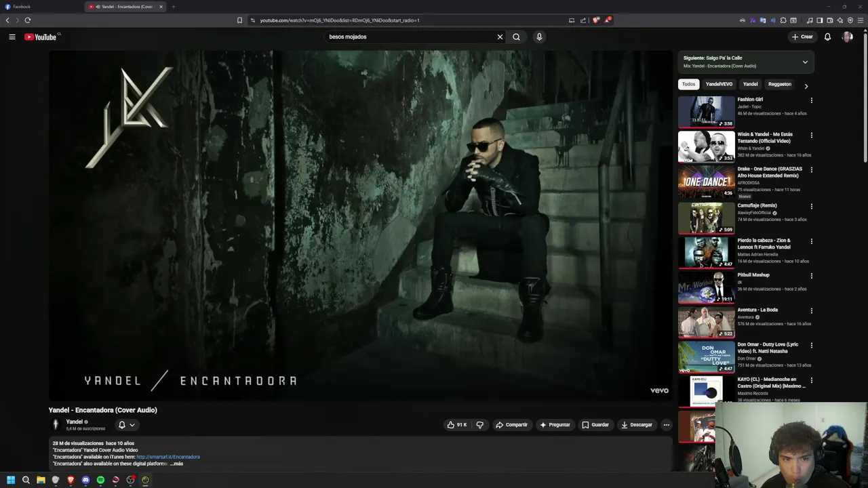868x488 pixels.
Task: Open File Explorer from the taskbar
Action: pyautogui.click(x=41, y=480)
